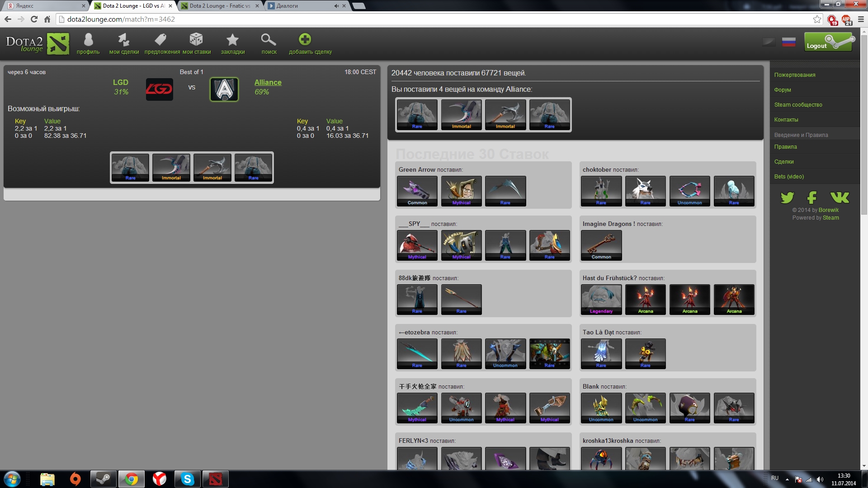Click the Adblock Plus extension icon
This screenshot has height=488, width=868.
click(846, 19)
